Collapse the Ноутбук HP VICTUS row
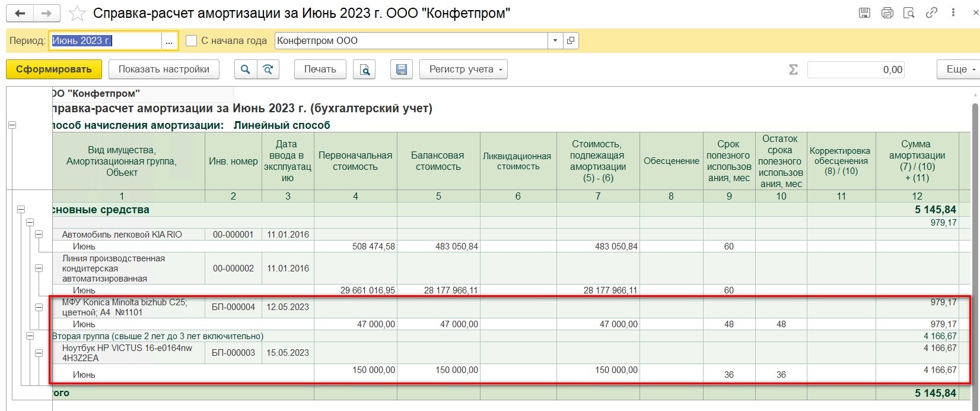 click(x=39, y=353)
